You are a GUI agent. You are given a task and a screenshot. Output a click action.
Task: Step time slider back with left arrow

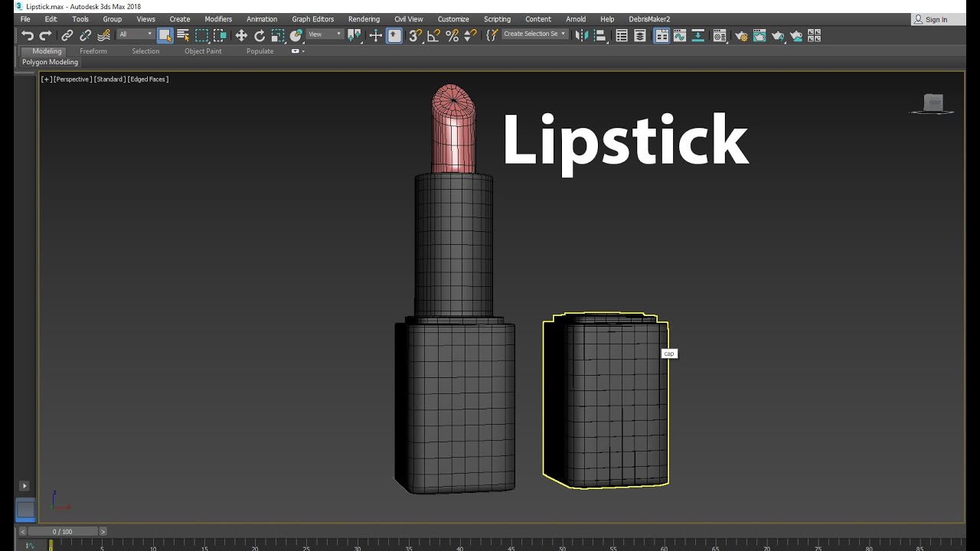[22, 531]
